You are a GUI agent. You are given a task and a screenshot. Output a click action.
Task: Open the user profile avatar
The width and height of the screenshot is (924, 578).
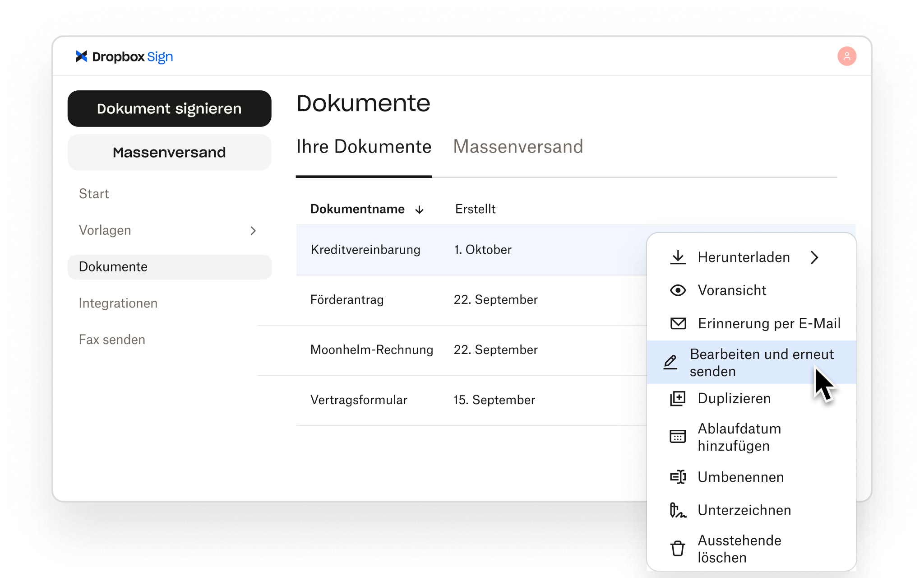tap(847, 56)
